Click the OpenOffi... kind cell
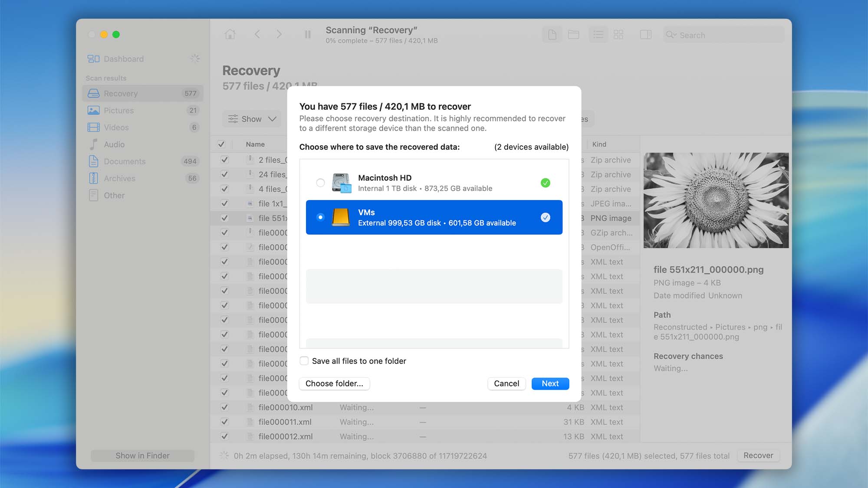 pos(610,247)
